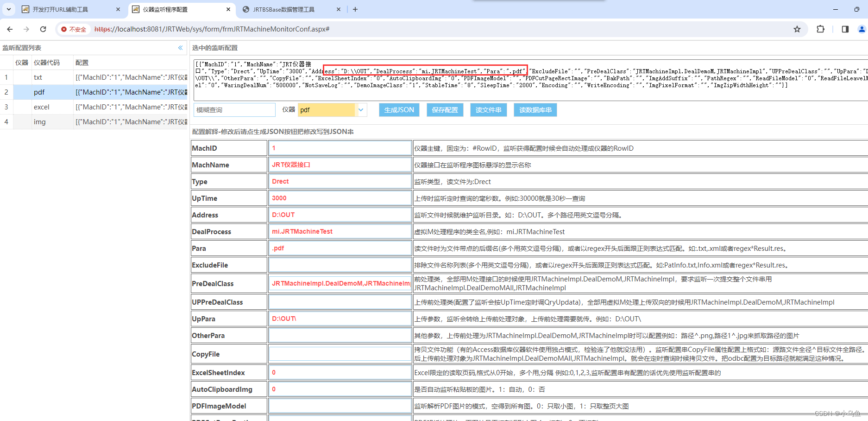This screenshot has width=868, height=421.
Task: Click the 保存配置 button
Action: pyautogui.click(x=445, y=110)
